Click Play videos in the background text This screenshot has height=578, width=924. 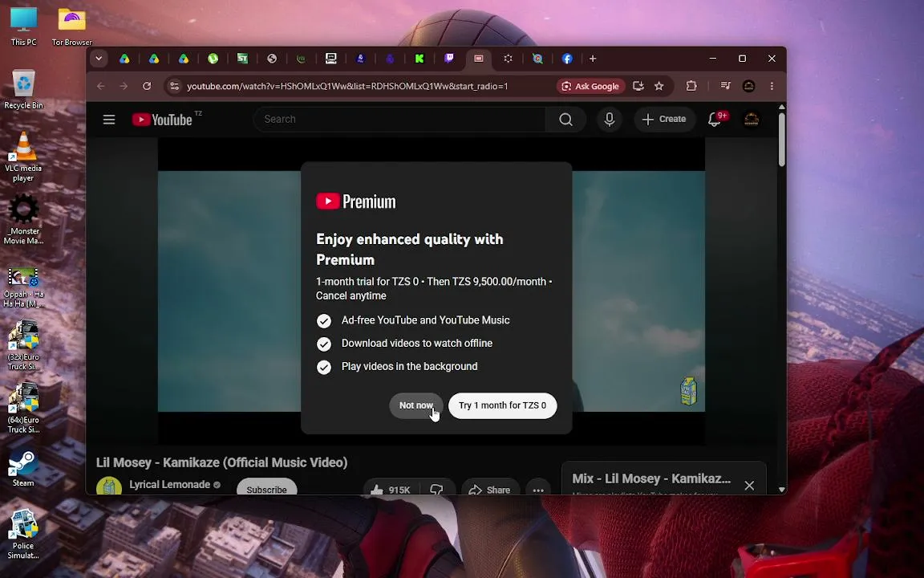click(x=410, y=366)
